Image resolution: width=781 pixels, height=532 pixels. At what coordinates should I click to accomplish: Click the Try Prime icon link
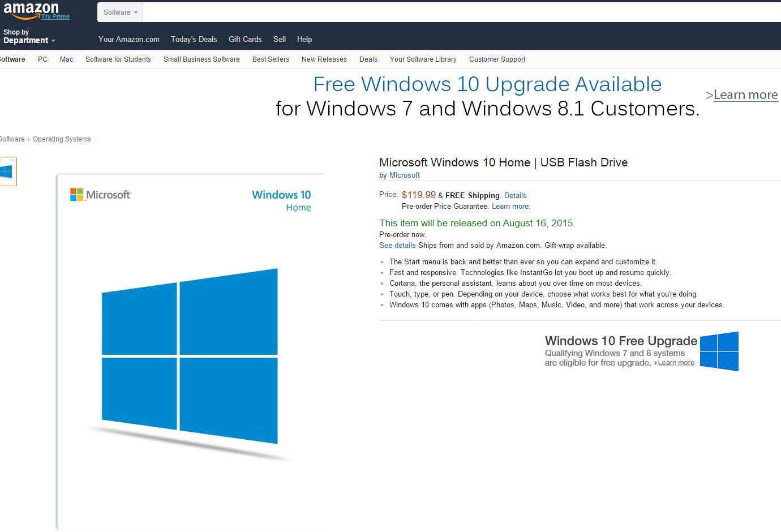(x=55, y=17)
